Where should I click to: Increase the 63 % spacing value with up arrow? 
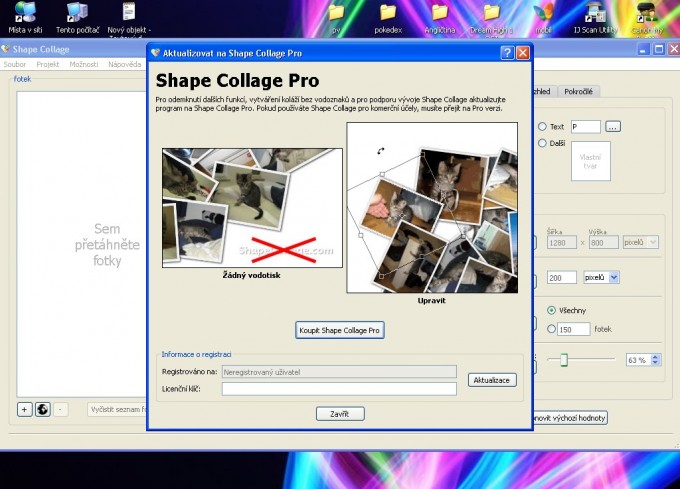pyautogui.click(x=655, y=357)
